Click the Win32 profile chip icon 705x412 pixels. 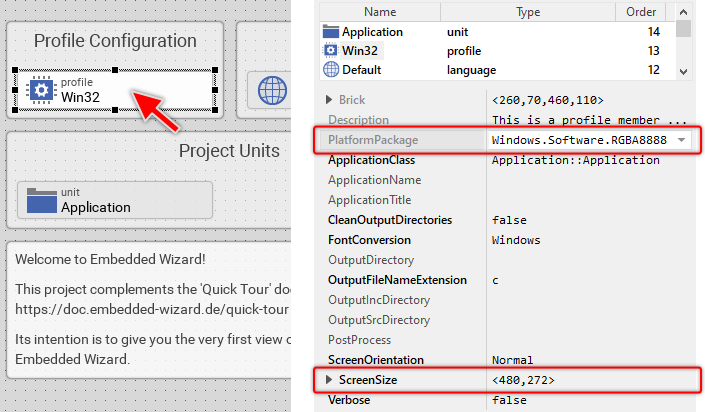coord(41,90)
